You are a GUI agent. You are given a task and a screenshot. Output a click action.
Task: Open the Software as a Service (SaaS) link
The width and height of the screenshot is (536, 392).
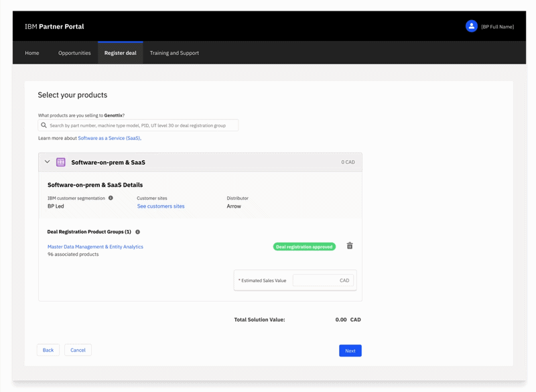[x=109, y=138]
